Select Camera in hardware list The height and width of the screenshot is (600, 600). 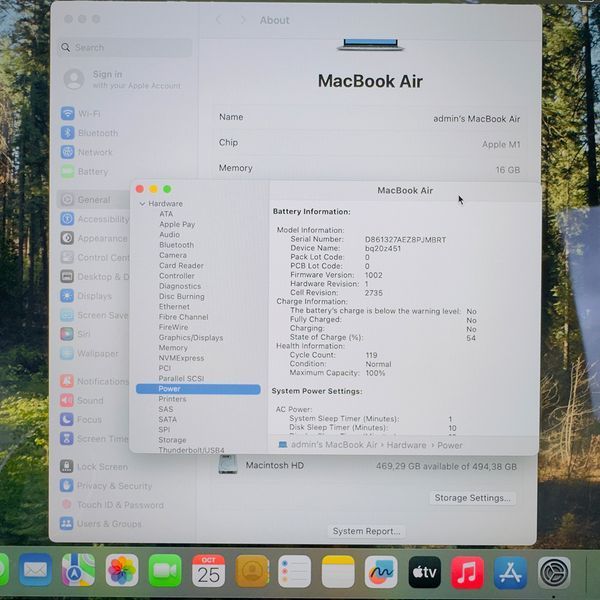[173, 255]
